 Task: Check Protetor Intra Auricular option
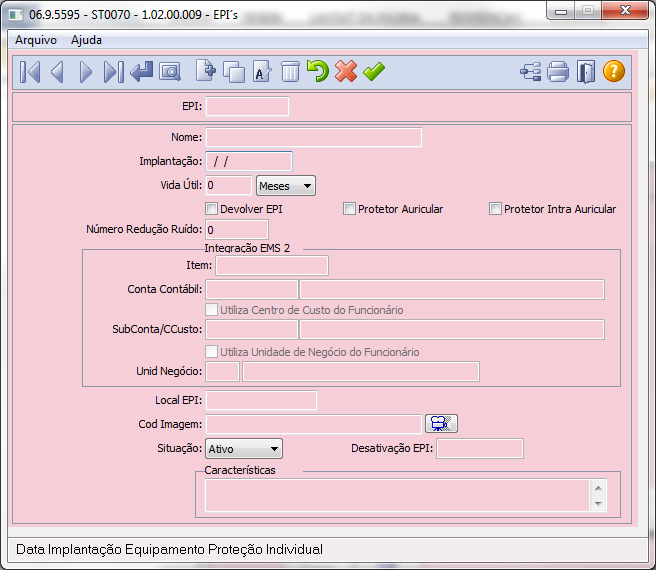click(495, 208)
